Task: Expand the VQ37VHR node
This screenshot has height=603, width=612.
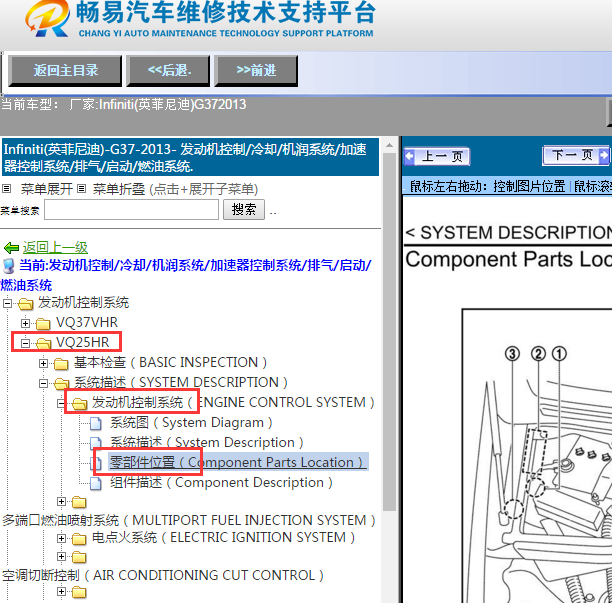Action: [25, 323]
